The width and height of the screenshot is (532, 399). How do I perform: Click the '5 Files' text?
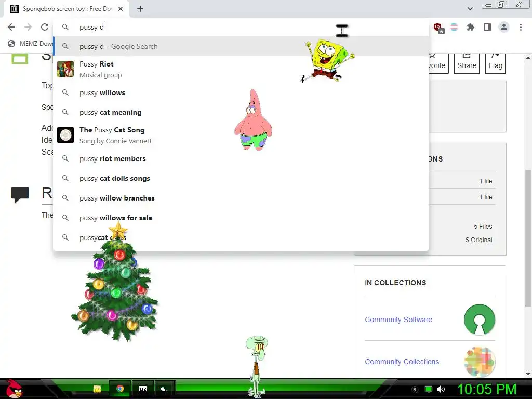(483, 227)
